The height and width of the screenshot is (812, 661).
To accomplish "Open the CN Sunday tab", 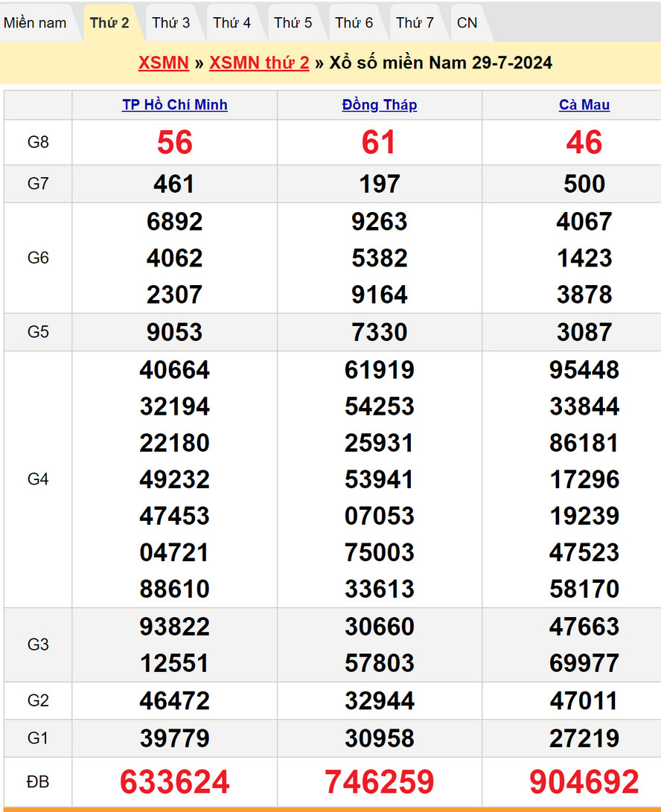I will [x=467, y=23].
